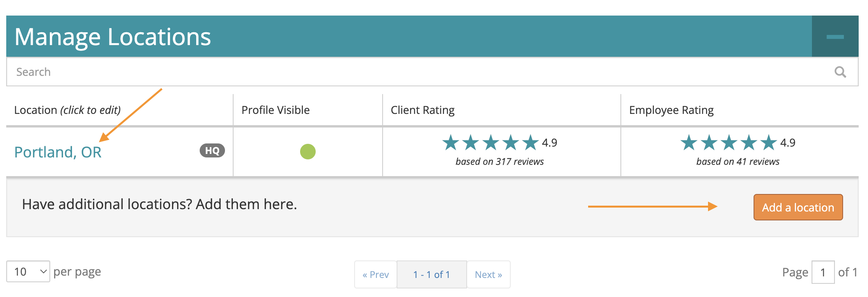The image size is (868, 297).
Task: Go to the Prev page
Action: point(376,274)
